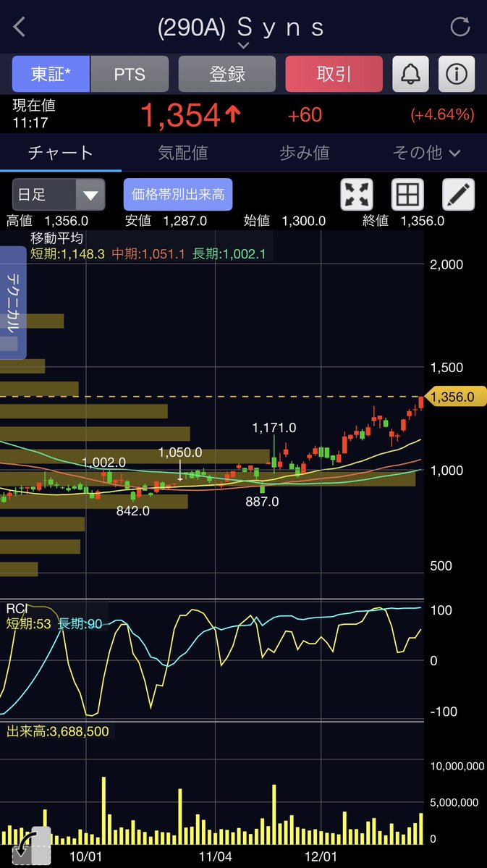This screenshot has width=487, height=868.
Task: Select the 歩み値 tab
Action: tap(305, 153)
